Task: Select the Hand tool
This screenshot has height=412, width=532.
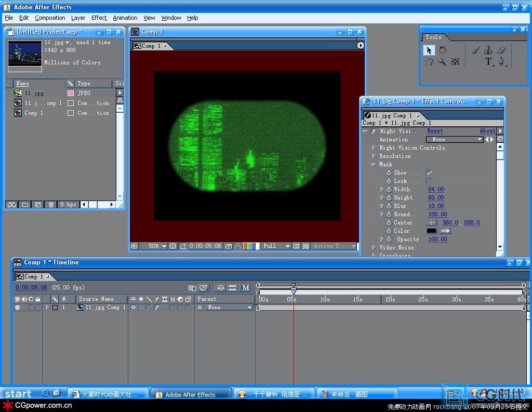Action: click(429, 62)
